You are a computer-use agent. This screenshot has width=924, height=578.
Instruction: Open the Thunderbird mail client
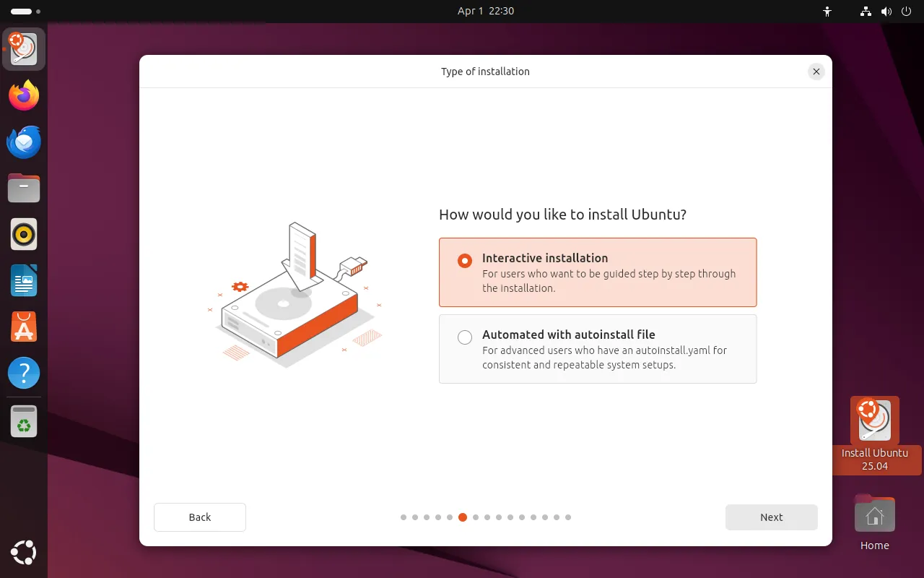pos(24,142)
